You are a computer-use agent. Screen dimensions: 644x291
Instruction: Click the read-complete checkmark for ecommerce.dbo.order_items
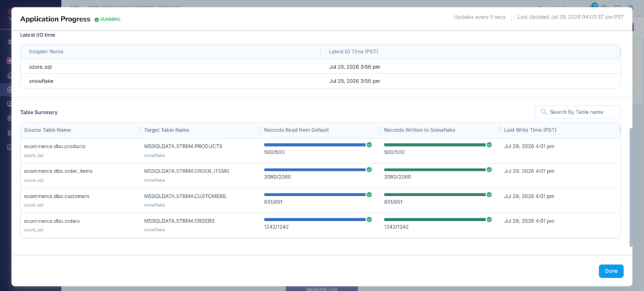(369, 169)
